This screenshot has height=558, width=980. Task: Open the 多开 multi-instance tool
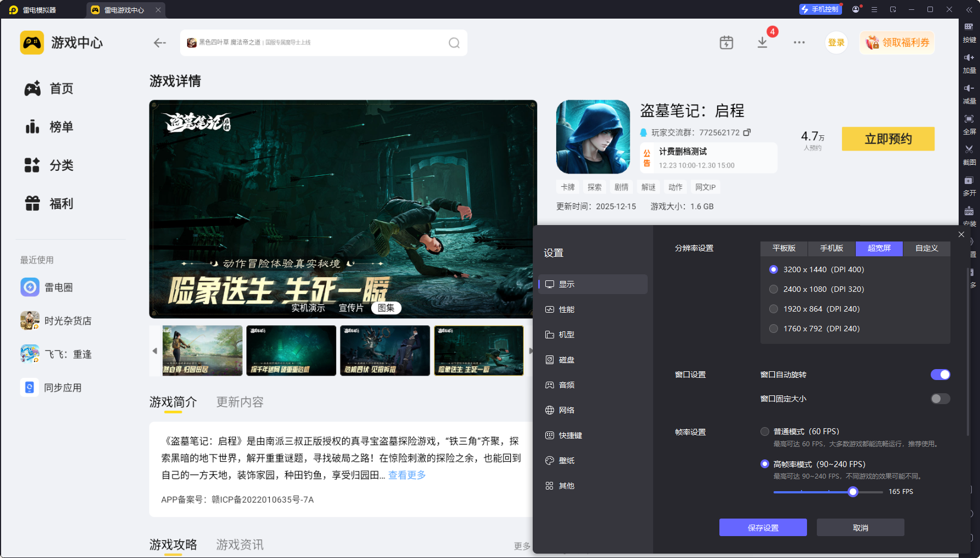969,186
